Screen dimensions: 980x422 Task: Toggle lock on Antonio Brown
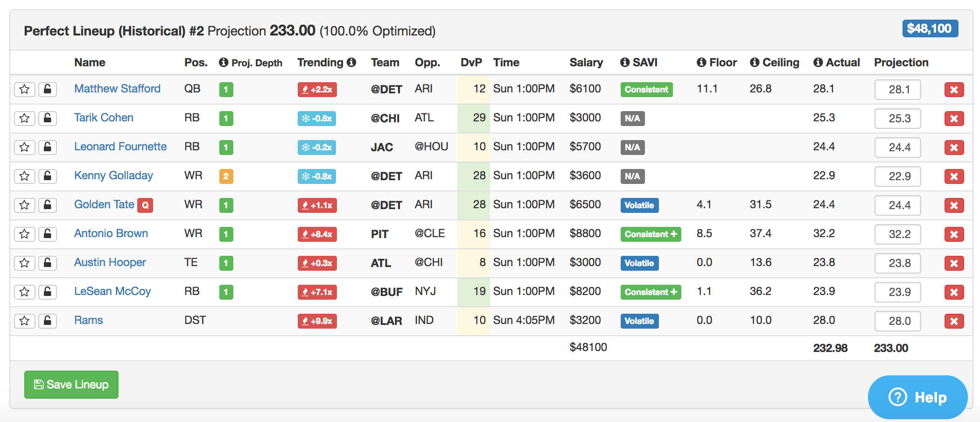point(48,234)
